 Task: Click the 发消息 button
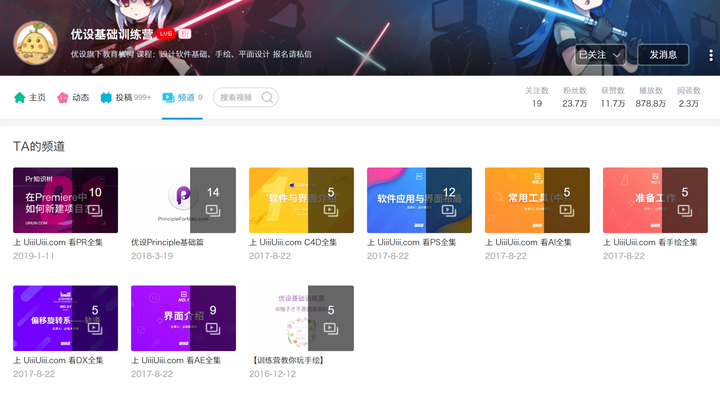coord(663,55)
